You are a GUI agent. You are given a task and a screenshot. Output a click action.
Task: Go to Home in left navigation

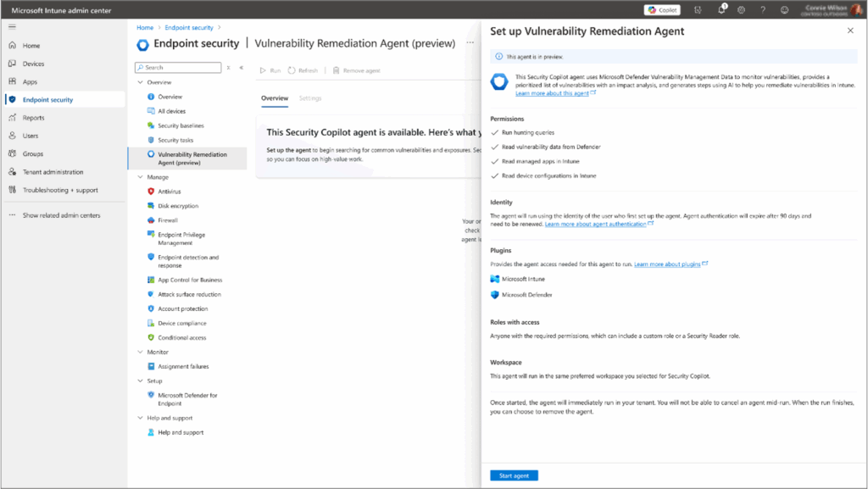(x=31, y=46)
